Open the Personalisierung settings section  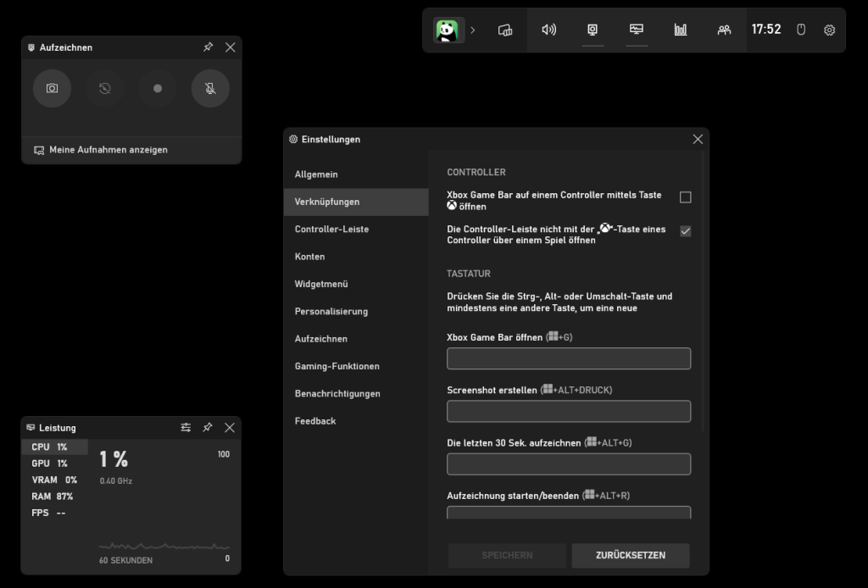coord(356,312)
